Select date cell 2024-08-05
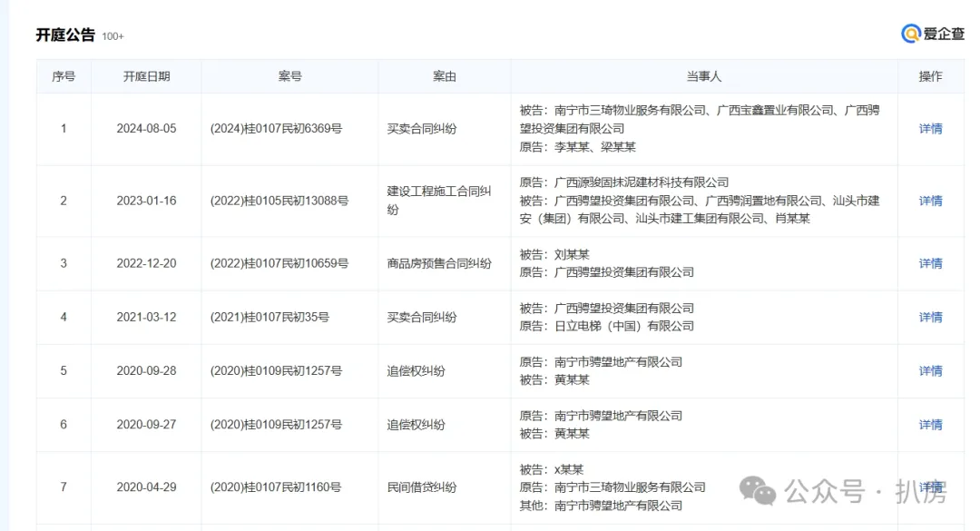The height and width of the screenshot is (531, 980). pyautogui.click(x=146, y=128)
